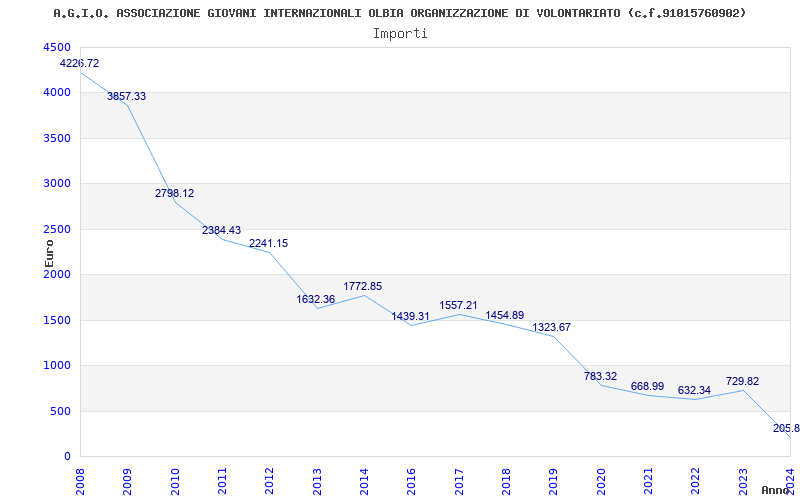This screenshot has width=800, height=500.
Task: Click the 1500 y-axis tick label
Action: (58, 320)
